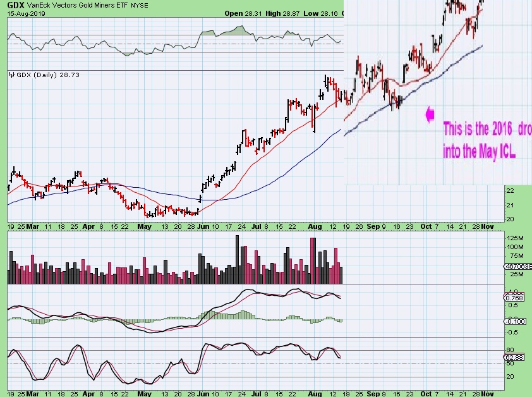Click Apr on the price chart date axis
The image size is (532, 397).
(88, 226)
